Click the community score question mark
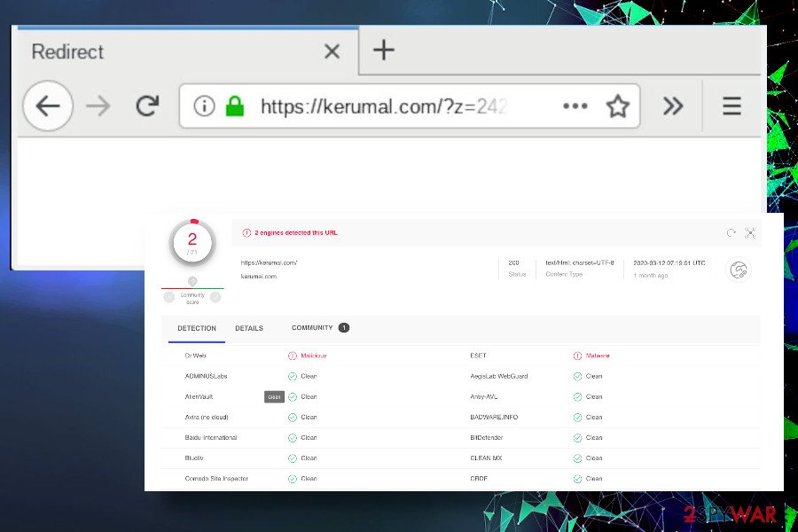The height and width of the screenshot is (532, 798). (x=192, y=281)
